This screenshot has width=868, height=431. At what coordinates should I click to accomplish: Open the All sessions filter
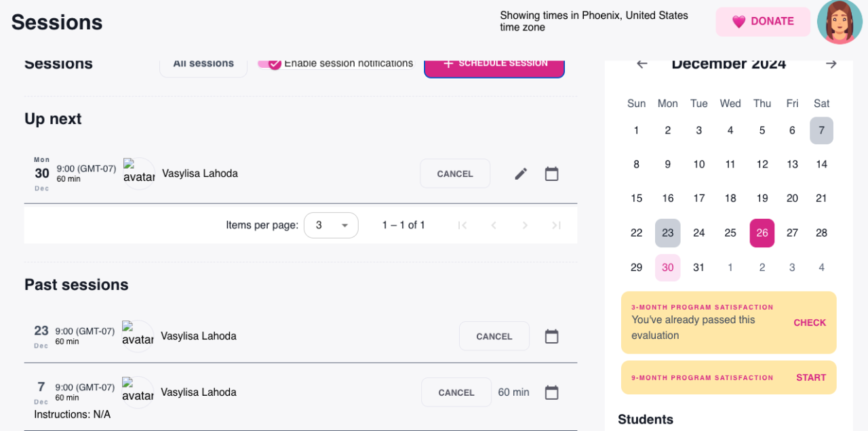[x=203, y=64]
